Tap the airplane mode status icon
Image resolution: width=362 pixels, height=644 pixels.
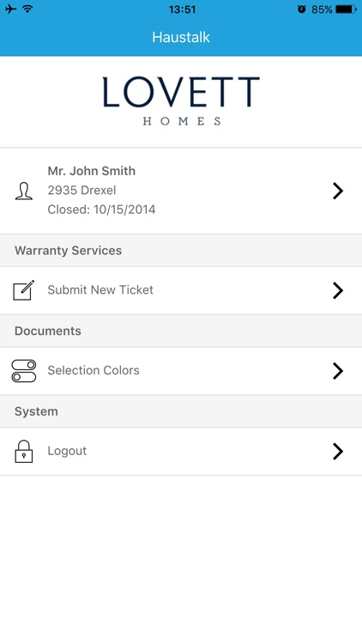(x=11, y=9)
